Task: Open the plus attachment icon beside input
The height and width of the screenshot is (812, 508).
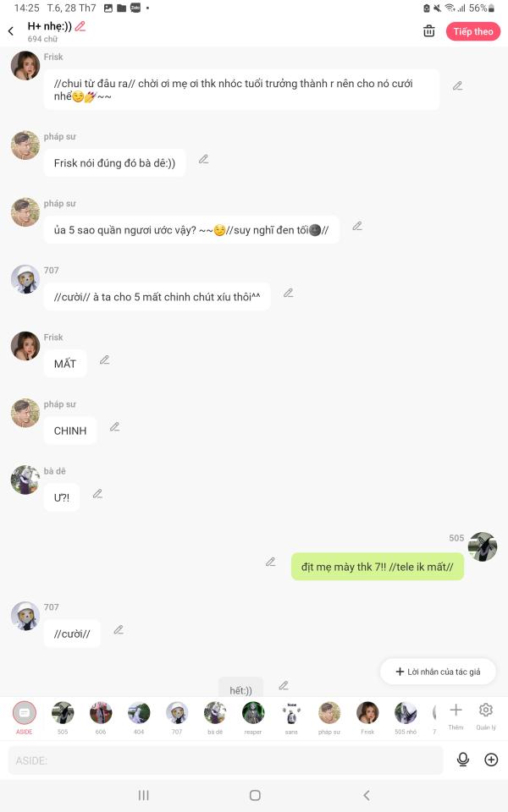Action: [x=491, y=760]
